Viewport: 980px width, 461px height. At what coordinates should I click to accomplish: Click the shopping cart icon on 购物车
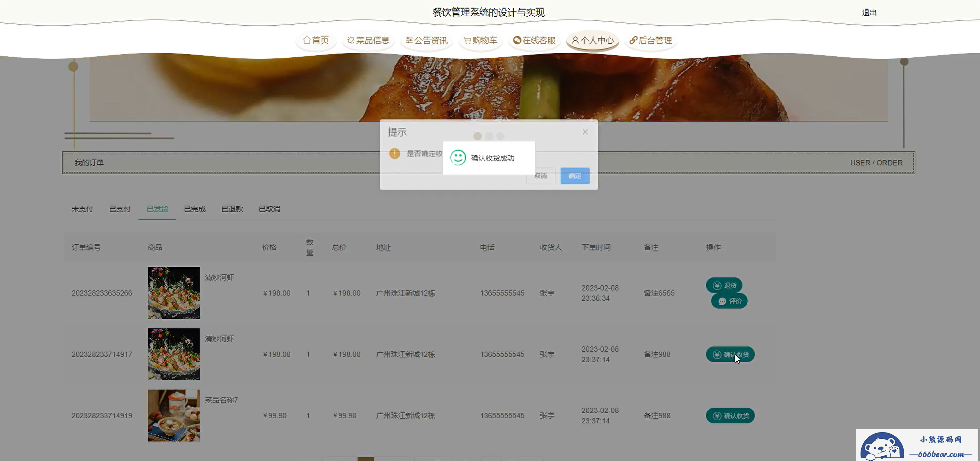tap(467, 40)
